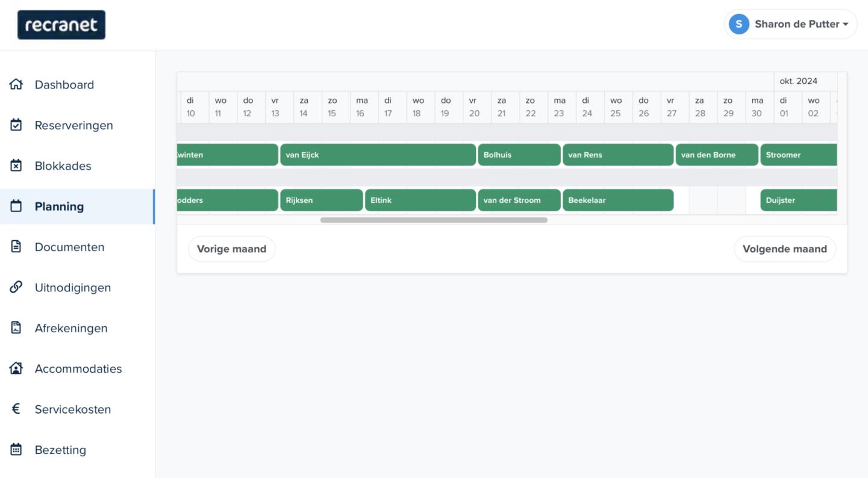Viewport: 868px width, 478px height.
Task: Click the blue S user avatar
Action: coord(738,24)
